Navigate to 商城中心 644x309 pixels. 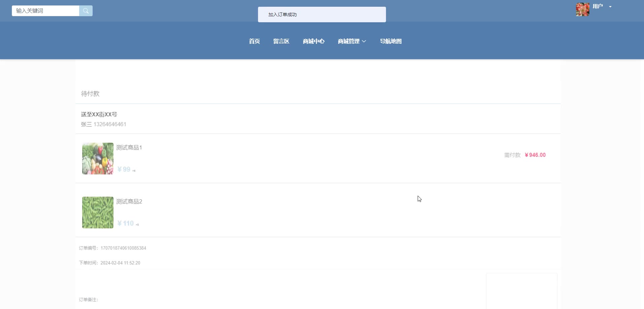point(314,41)
